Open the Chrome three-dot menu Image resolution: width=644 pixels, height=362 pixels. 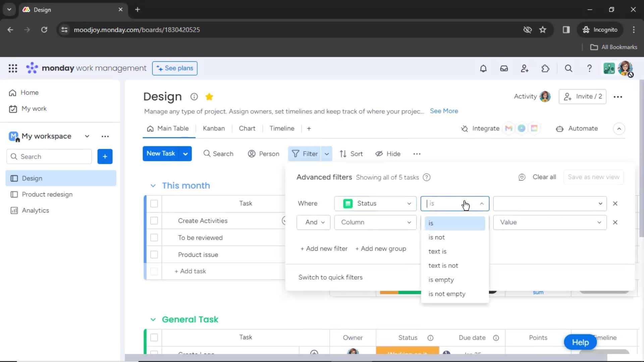tap(634, 30)
